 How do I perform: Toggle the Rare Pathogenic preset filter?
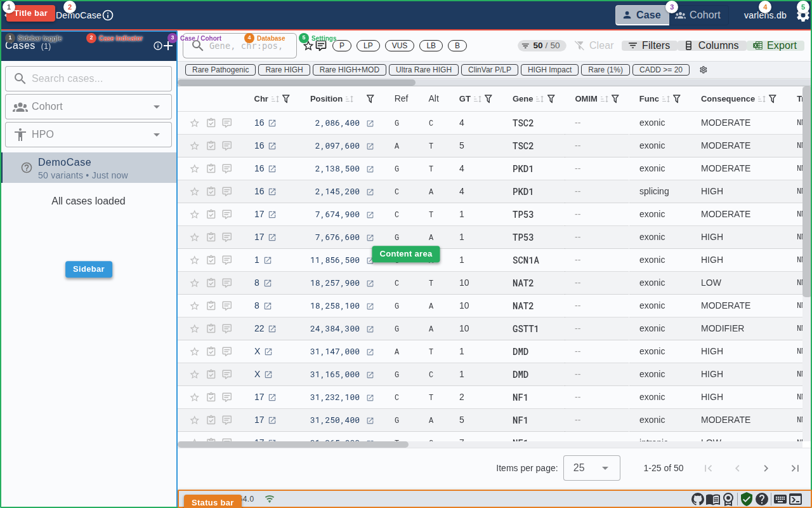220,70
